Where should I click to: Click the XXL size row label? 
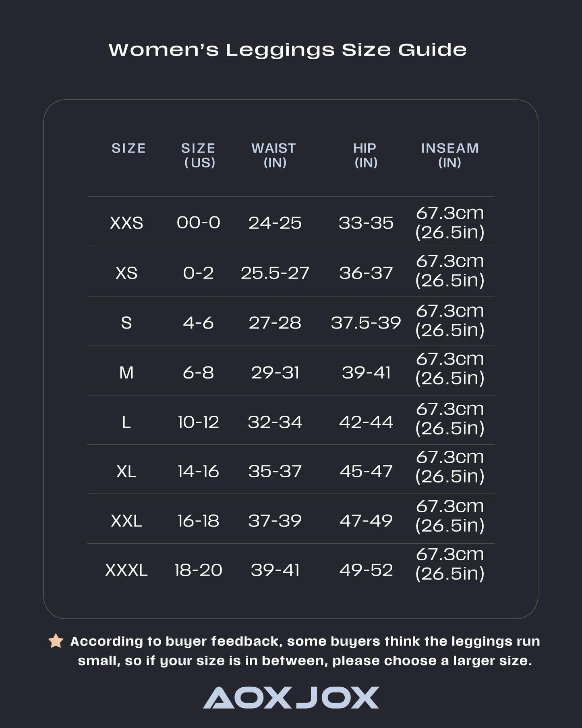(x=126, y=521)
